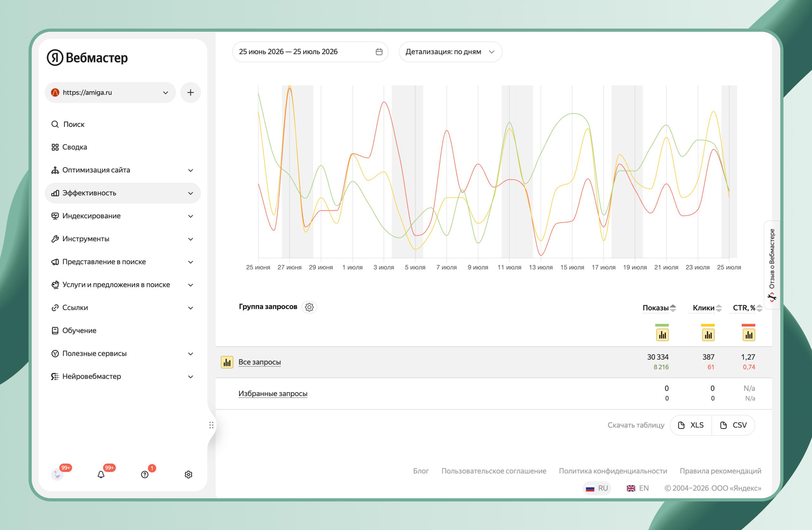Image resolution: width=812 pixels, height=530 pixels.
Task: Open the calendar icon in date range
Action: tap(379, 52)
